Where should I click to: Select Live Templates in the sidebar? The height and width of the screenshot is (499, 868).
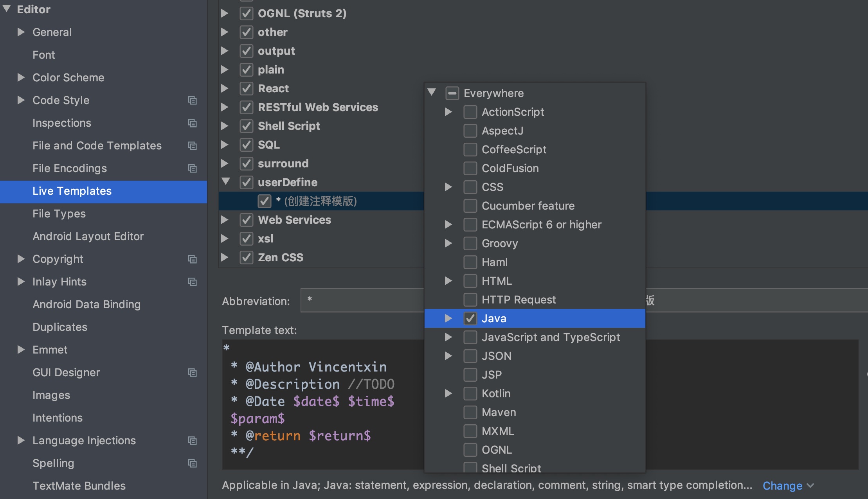[72, 191]
